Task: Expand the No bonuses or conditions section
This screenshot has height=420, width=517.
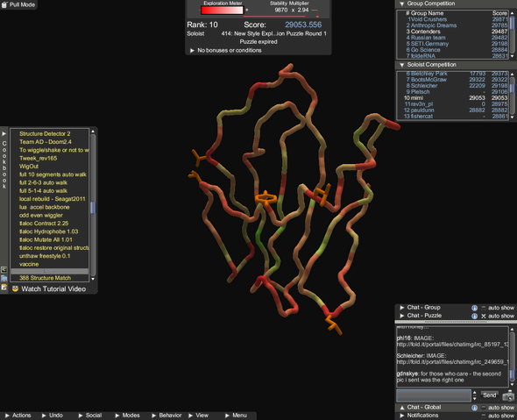Action: click(192, 51)
